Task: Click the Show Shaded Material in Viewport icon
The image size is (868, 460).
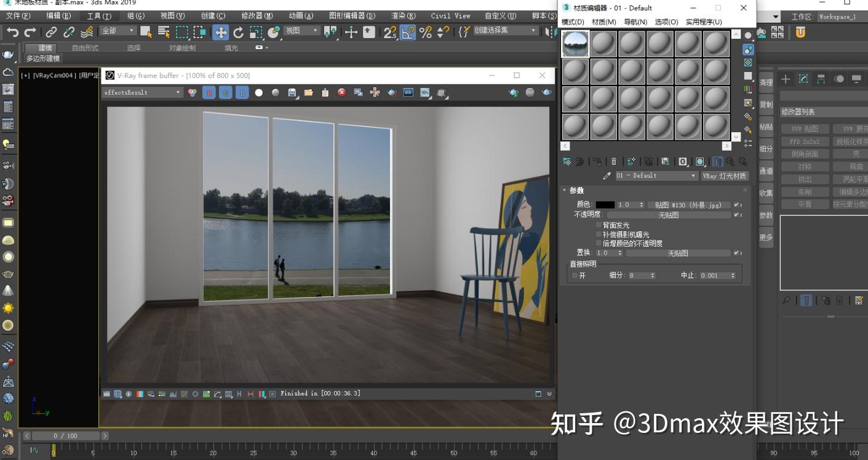Action: 701,161
